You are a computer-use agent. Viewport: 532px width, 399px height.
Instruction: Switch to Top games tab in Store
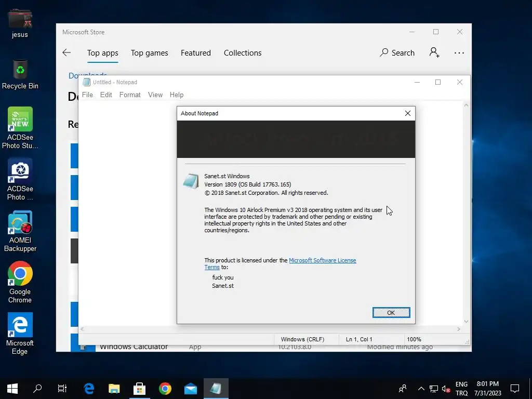click(149, 53)
